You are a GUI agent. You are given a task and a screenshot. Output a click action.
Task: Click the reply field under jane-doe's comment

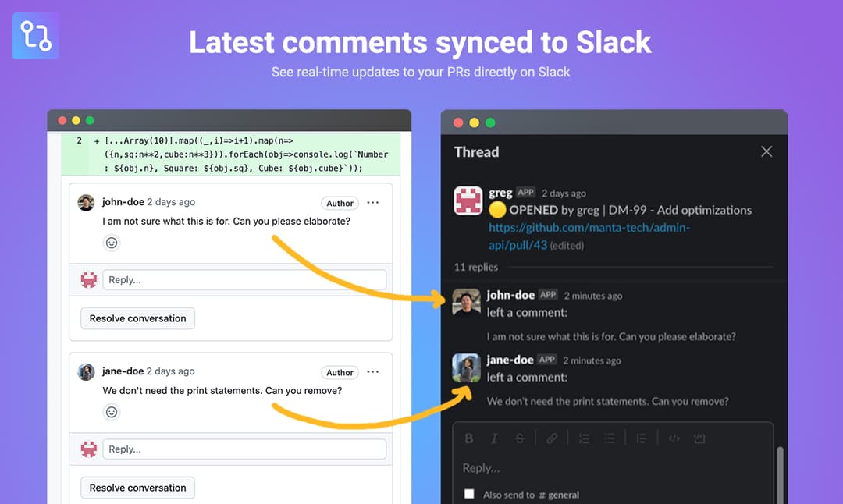[244, 449]
